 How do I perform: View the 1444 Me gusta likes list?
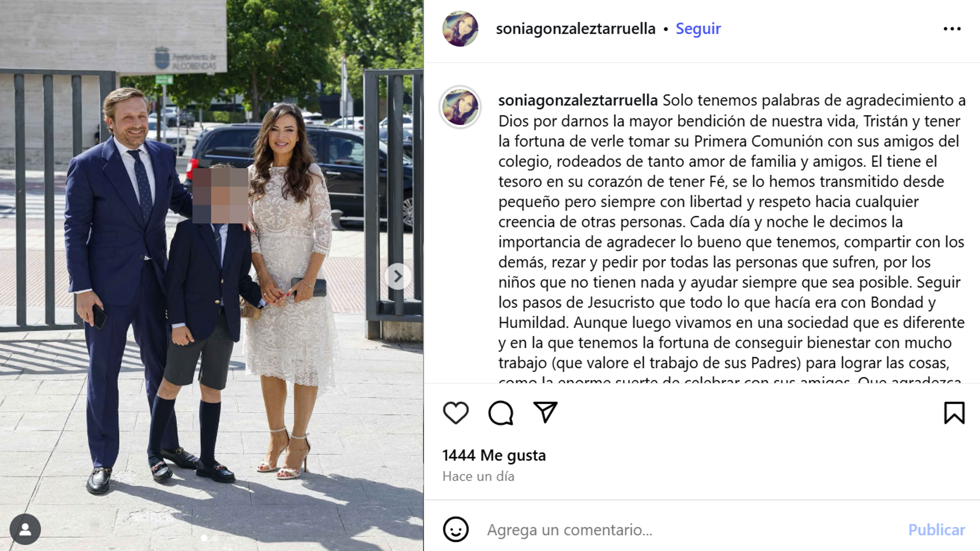494,455
